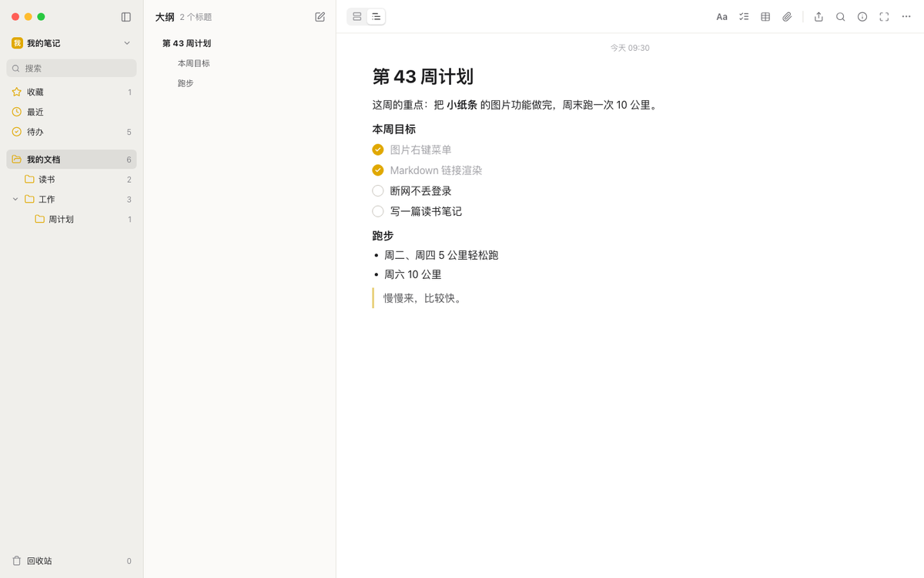The width and height of the screenshot is (924, 578).
Task: Jump to 第 43 周计划 outline heading
Action: [186, 44]
